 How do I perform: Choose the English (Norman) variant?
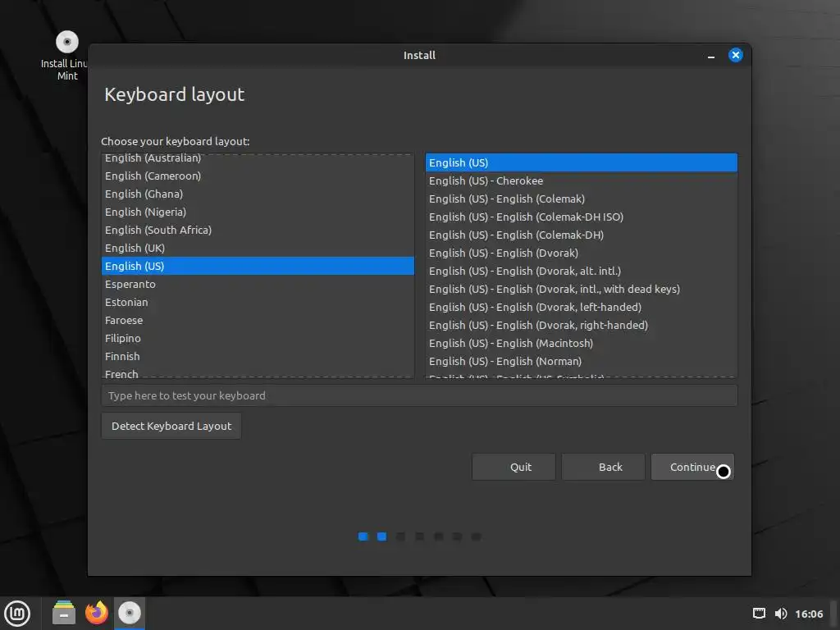tap(582, 361)
